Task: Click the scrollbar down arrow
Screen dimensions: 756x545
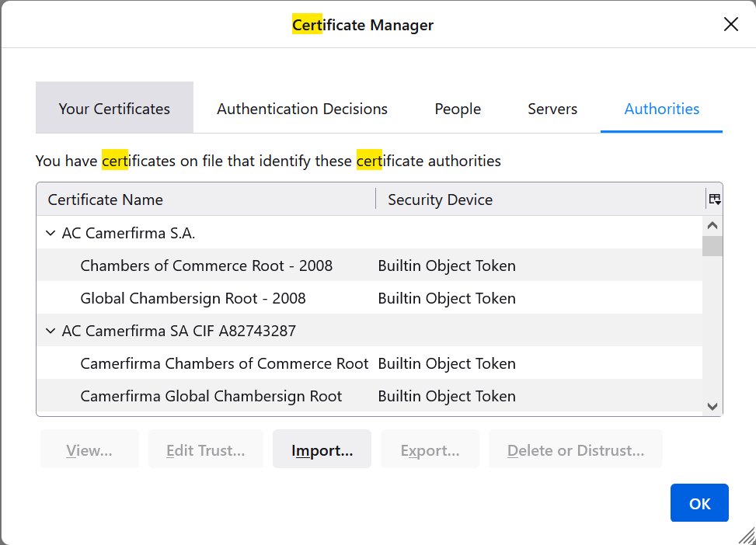Action: (x=712, y=406)
